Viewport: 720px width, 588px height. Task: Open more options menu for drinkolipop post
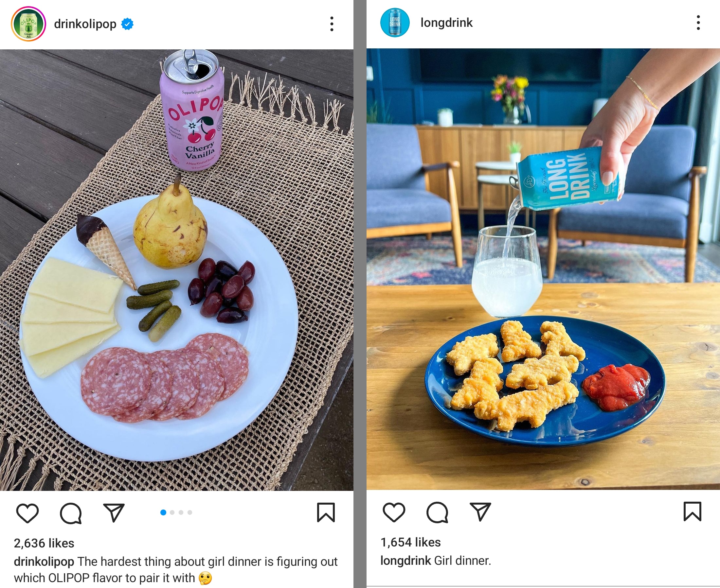[332, 24]
